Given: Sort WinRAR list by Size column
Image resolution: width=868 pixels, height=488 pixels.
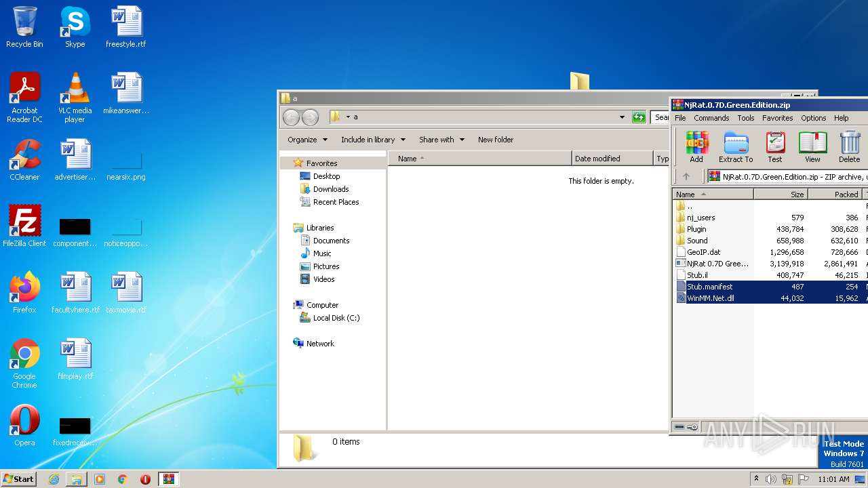Looking at the screenshot, I should (781, 194).
